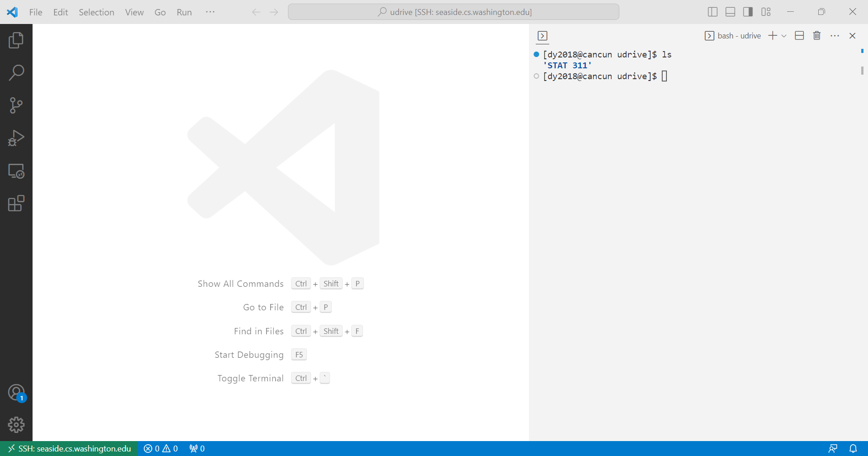
Task: Open the File menu
Action: pos(36,12)
